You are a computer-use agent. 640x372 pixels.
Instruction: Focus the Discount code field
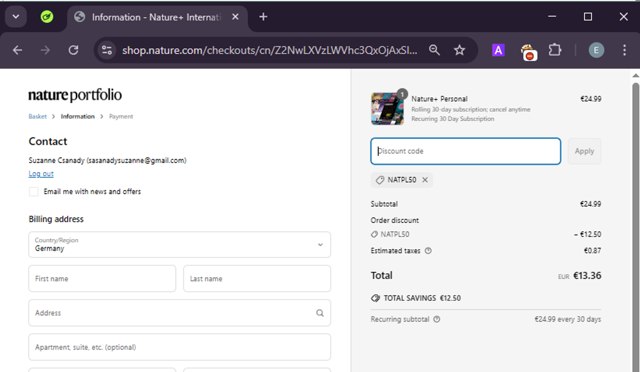tap(466, 151)
